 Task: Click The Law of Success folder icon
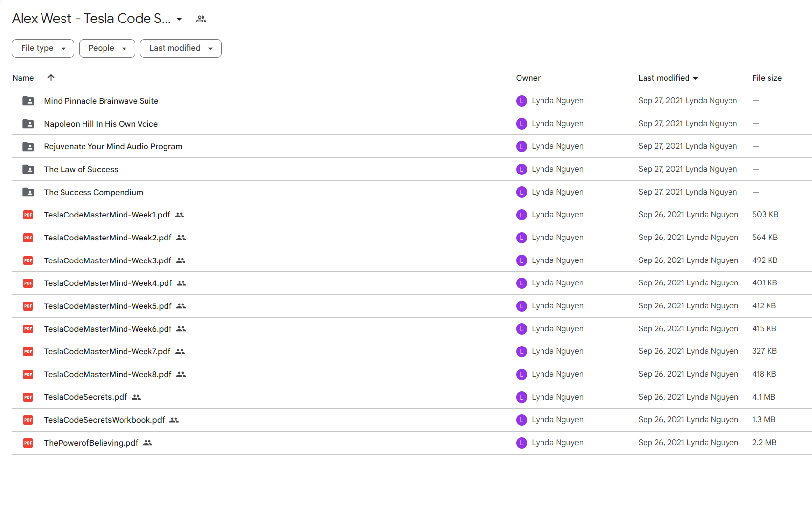28,169
